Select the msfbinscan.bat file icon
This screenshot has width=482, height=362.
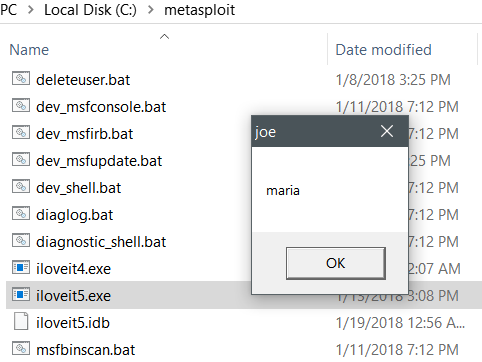tap(21, 349)
